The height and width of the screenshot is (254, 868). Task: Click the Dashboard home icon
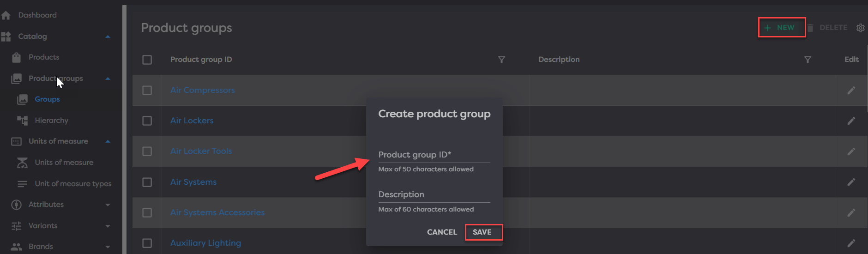point(6,15)
